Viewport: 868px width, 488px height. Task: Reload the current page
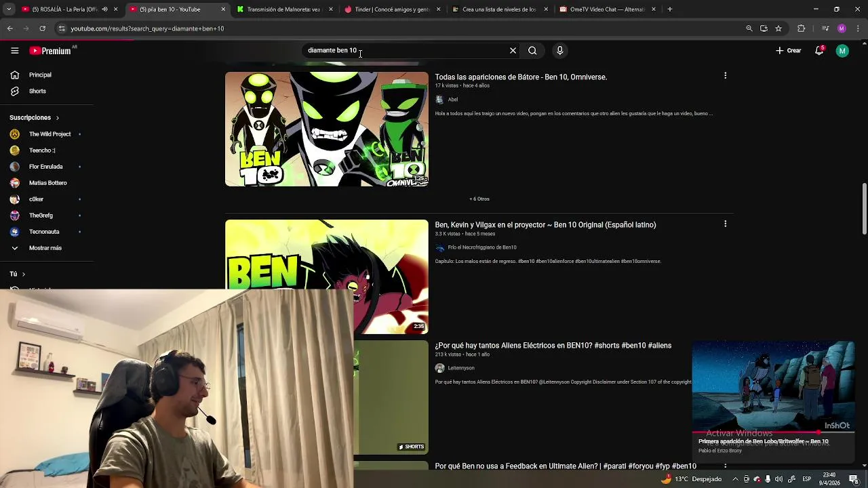[42, 28]
